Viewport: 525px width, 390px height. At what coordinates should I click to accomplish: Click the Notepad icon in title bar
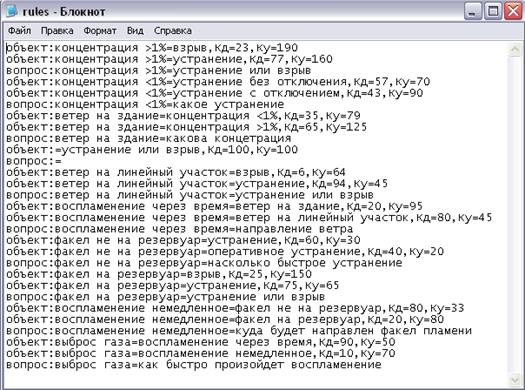click(x=12, y=11)
